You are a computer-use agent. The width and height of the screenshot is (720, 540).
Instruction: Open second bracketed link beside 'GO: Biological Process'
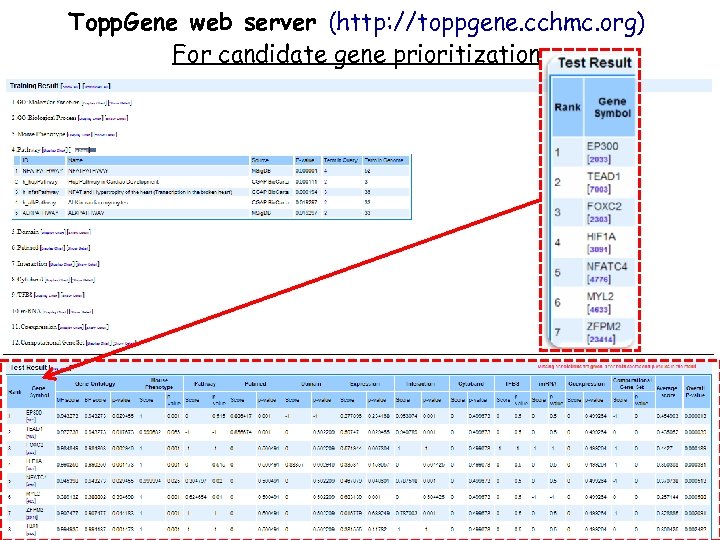116,118
